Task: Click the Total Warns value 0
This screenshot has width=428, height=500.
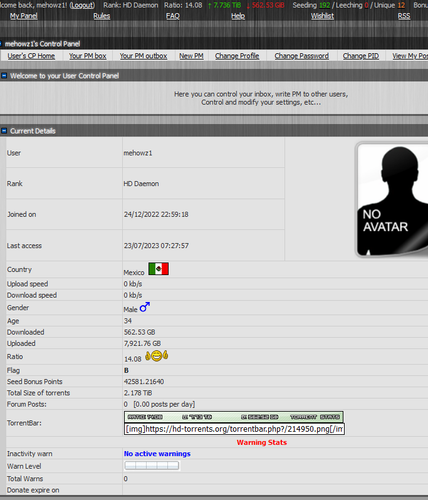Action: click(x=126, y=479)
